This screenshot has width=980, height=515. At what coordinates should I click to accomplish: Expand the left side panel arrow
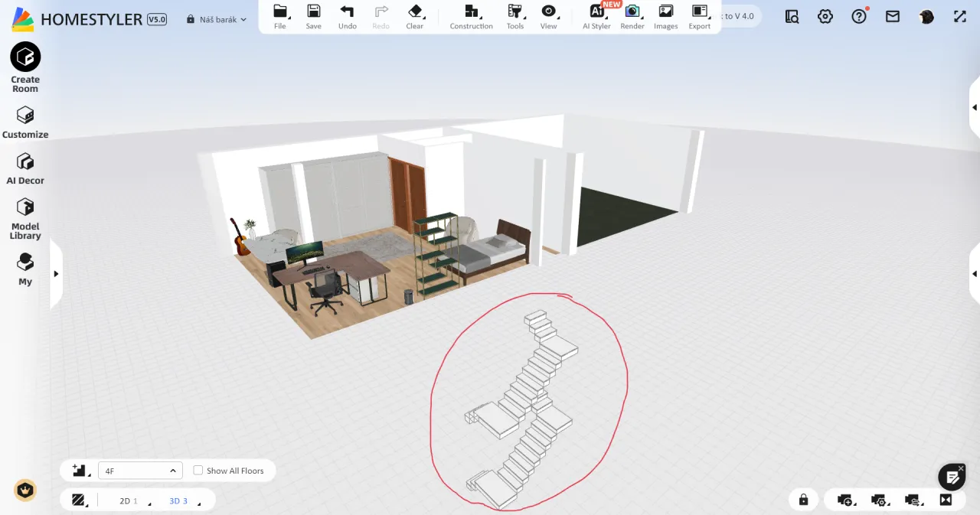pos(56,274)
